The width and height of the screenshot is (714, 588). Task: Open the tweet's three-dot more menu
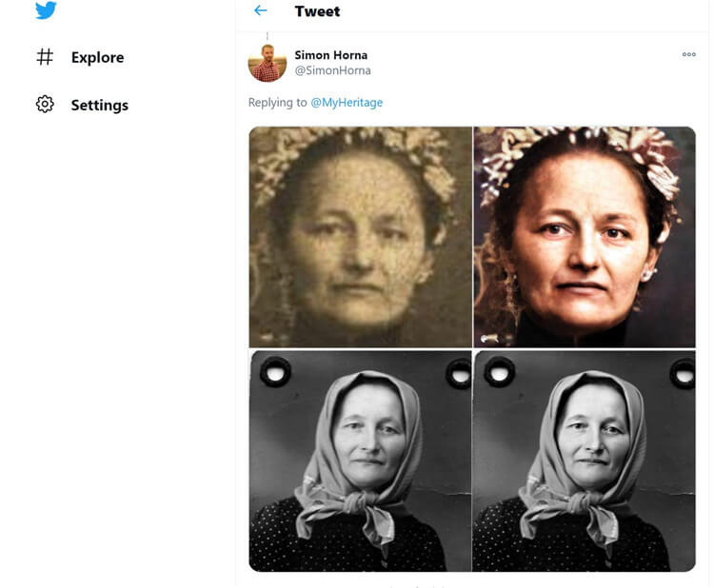click(x=689, y=55)
